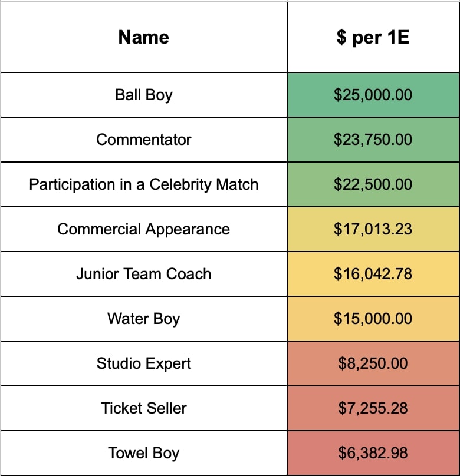
Task: Select the Name header cell
Action: click(x=144, y=37)
